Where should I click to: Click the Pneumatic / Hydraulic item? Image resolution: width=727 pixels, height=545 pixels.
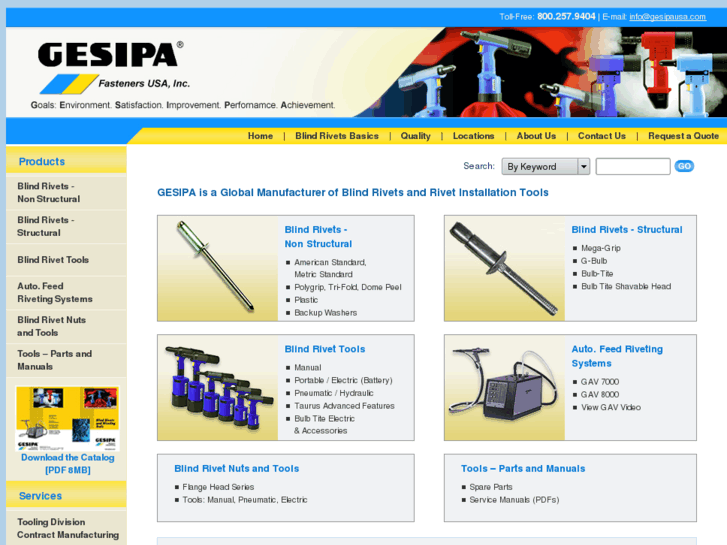pyautogui.click(x=334, y=393)
